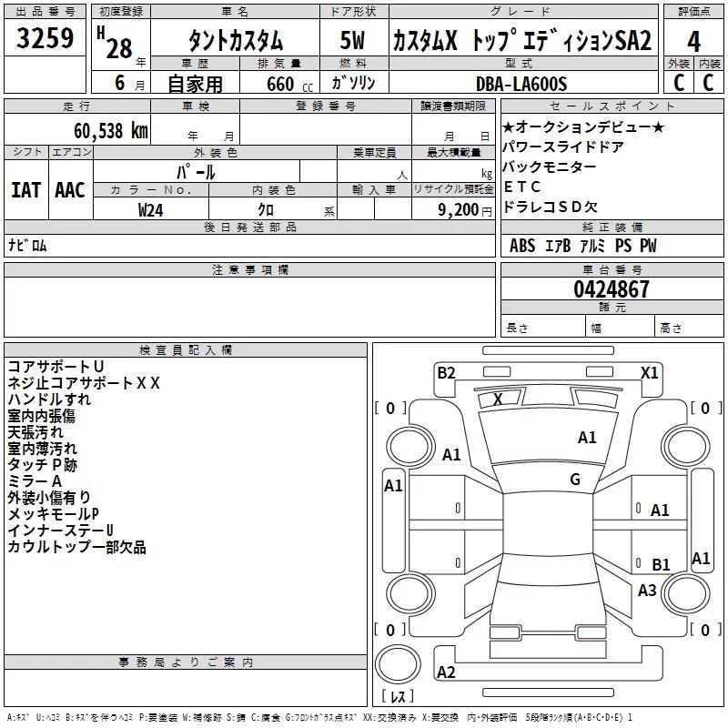Click the X mark on the windshield
This screenshot has height=728, width=728.
point(498,399)
